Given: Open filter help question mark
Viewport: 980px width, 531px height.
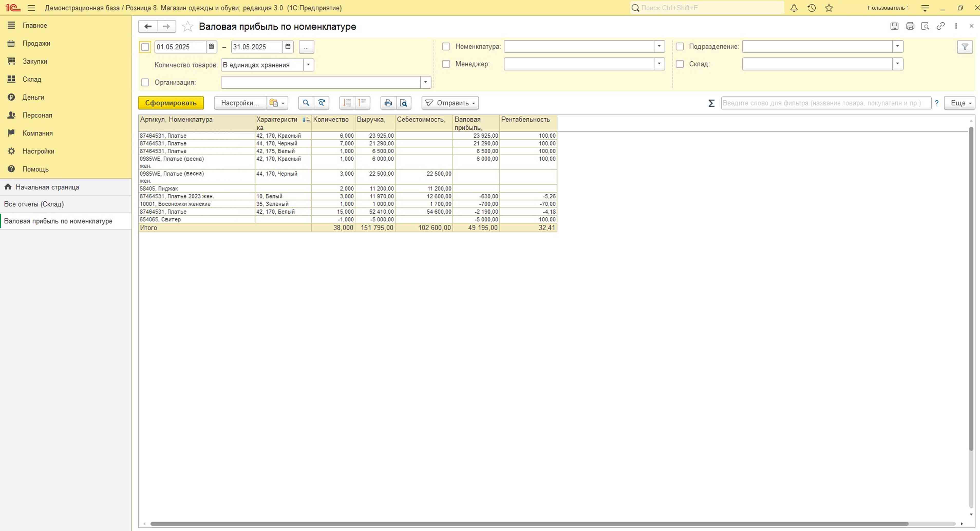Looking at the screenshot, I should coord(937,103).
